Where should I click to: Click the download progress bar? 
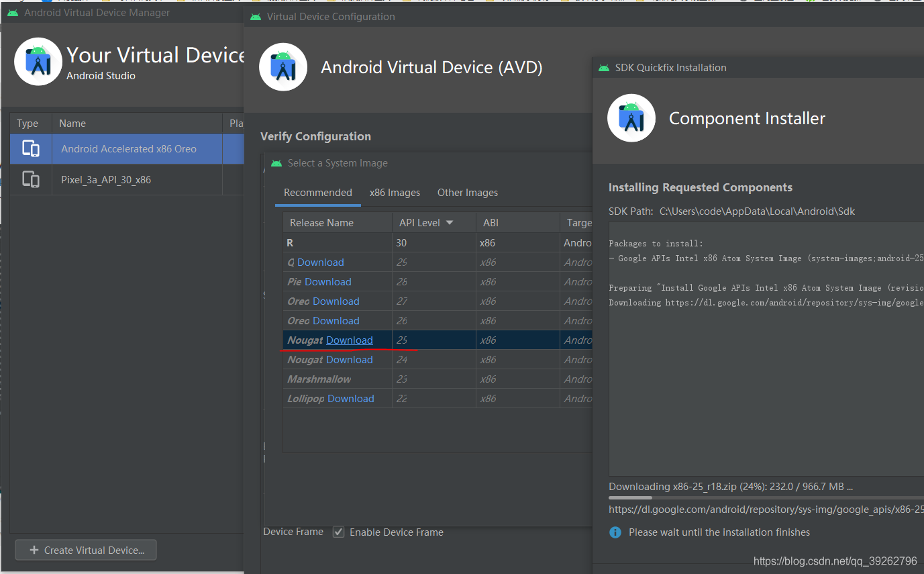(x=766, y=497)
